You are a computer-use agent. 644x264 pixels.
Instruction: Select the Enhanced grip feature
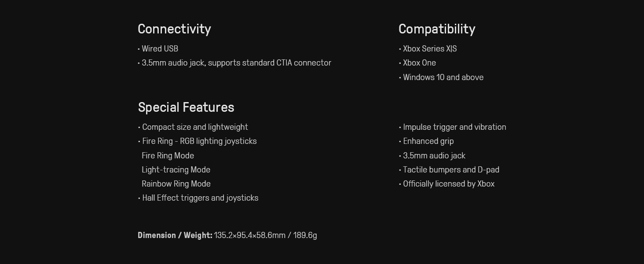point(428,141)
